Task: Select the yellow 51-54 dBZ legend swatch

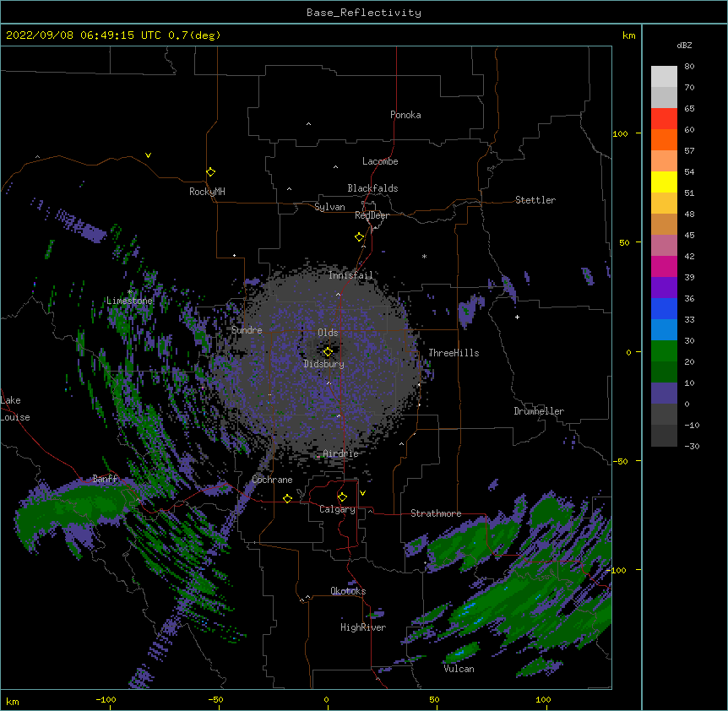Action: coord(664,182)
